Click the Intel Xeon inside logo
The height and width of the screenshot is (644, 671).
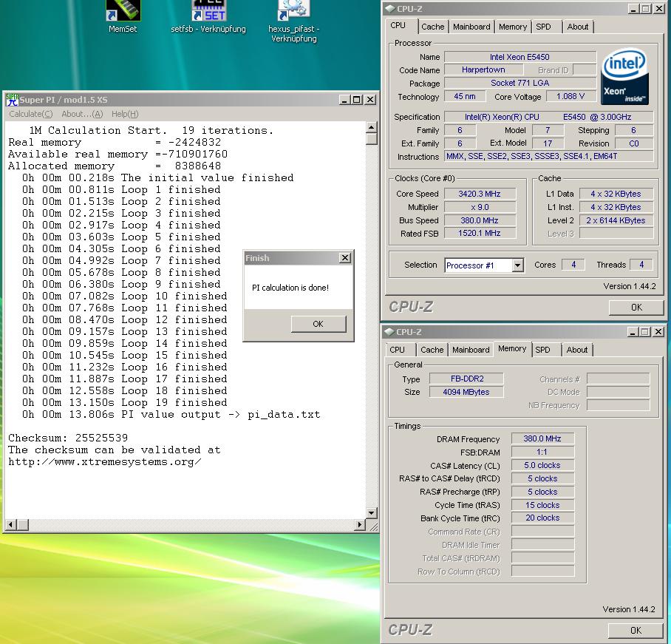coord(624,76)
